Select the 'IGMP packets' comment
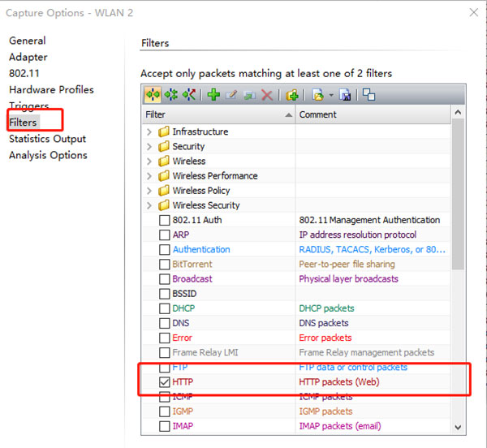Viewport: 487px width, 448px height. coord(325,411)
